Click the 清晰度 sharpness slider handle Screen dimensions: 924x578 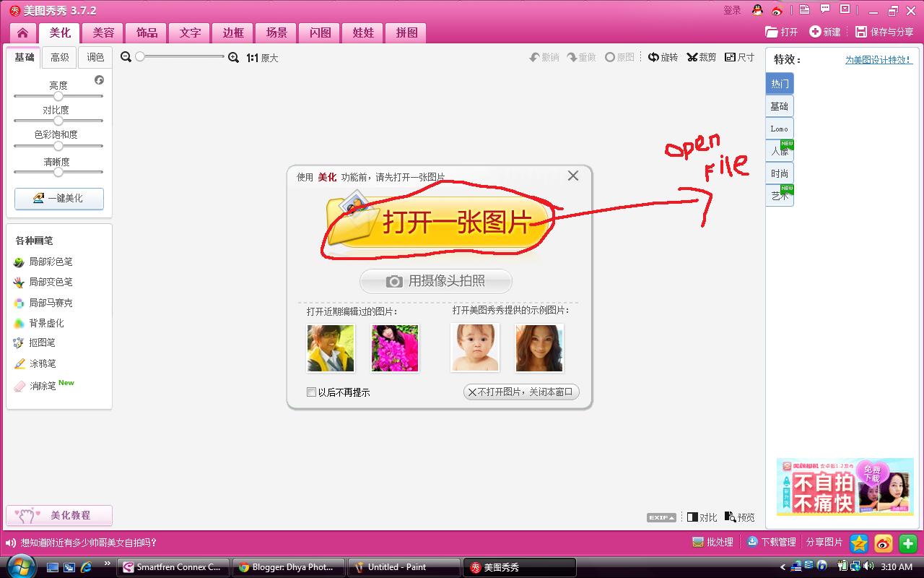pyautogui.click(x=58, y=172)
